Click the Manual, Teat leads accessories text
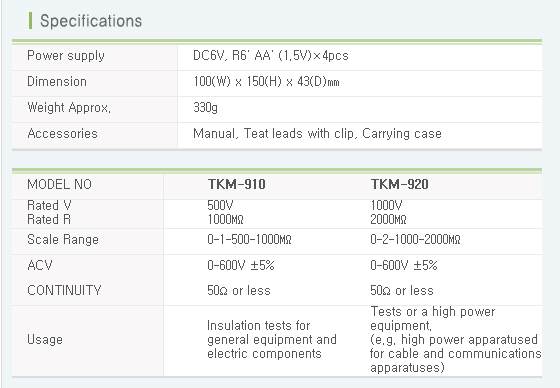 [x=317, y=134]
